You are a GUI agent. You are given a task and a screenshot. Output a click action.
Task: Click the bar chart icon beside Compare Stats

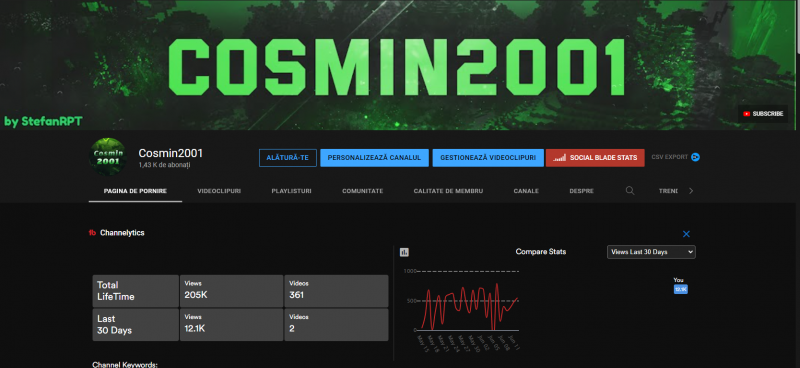pos(404,252)
